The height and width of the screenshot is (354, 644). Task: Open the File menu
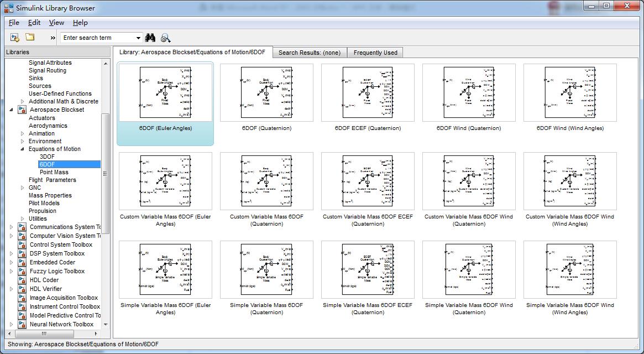click(14, 23)
